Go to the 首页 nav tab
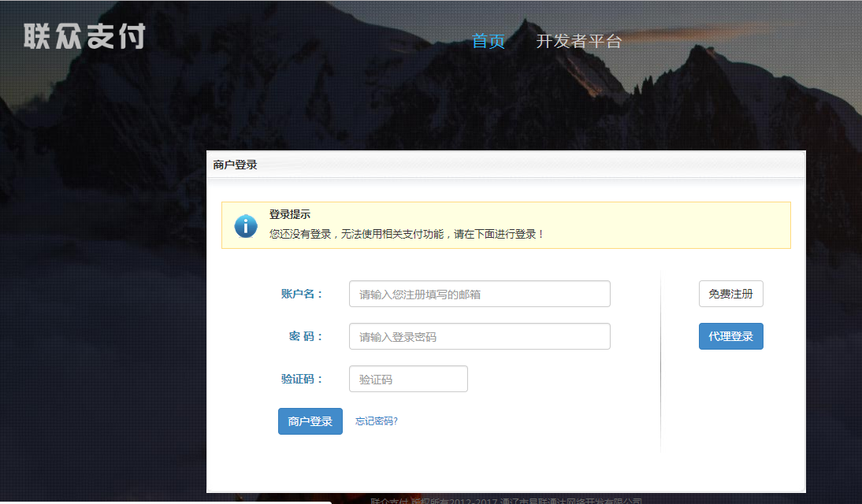862x504 pixels. (488, 42)
